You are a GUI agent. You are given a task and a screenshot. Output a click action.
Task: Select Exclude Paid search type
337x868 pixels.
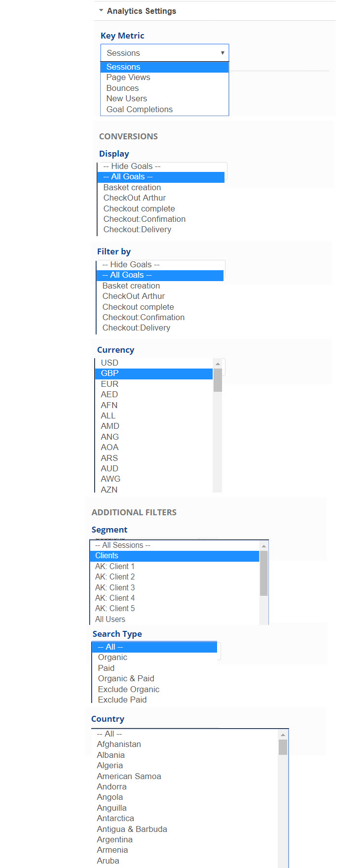(122, 700)
